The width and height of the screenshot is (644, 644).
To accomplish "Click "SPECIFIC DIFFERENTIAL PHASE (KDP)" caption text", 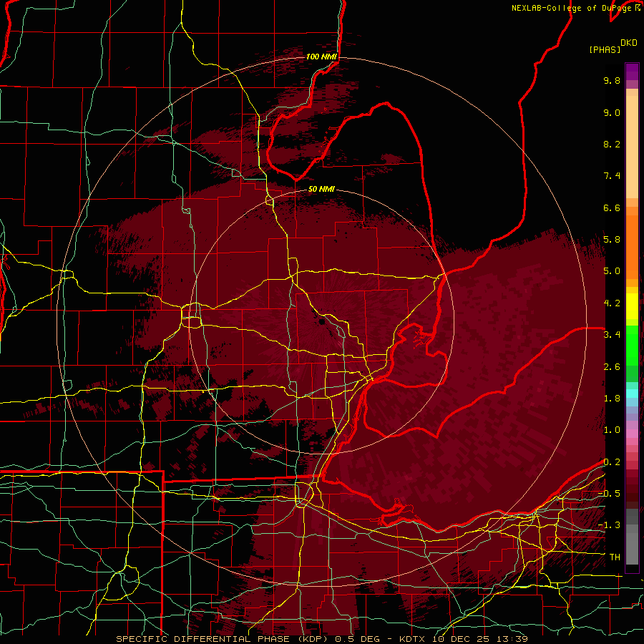I will 223,639.
